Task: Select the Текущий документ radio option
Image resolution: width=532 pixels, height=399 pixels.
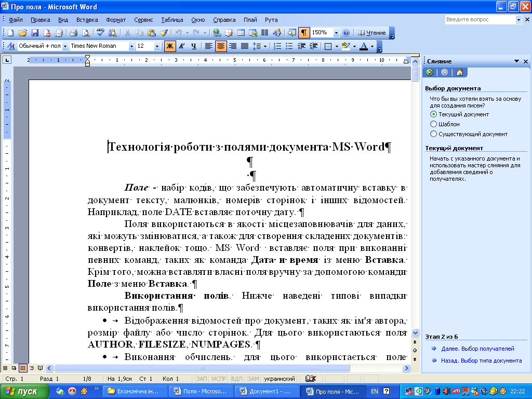Action: pyautogui.click(x=433, y=114)
